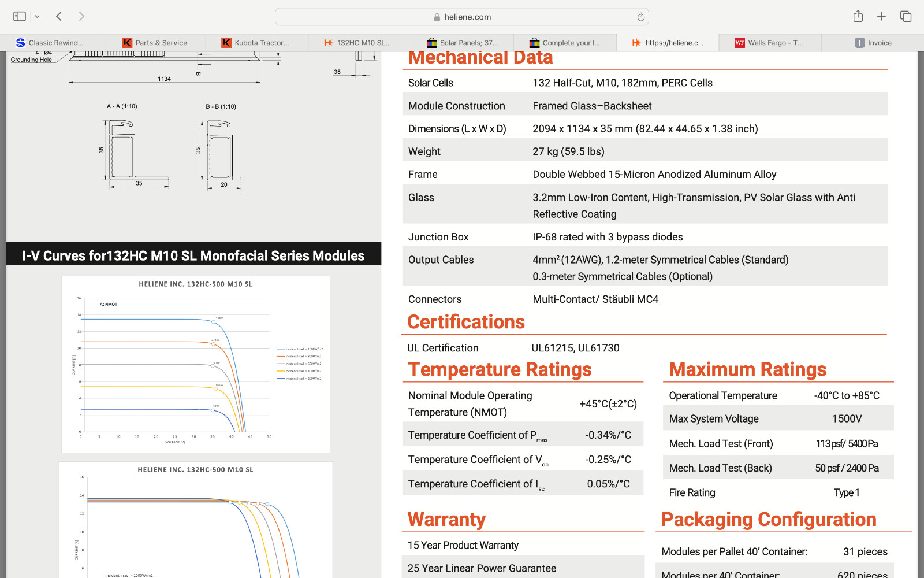This screenshot has width=924, height=578.
Task: Click the "Output Cables" row label
Action: (441, 260)
